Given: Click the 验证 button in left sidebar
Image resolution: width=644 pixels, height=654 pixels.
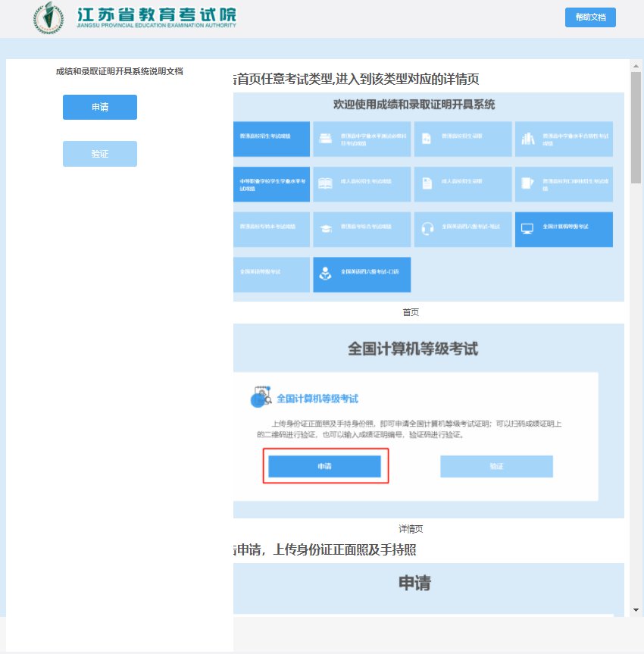Looking at the screenshot, I should tap(100, 154).
